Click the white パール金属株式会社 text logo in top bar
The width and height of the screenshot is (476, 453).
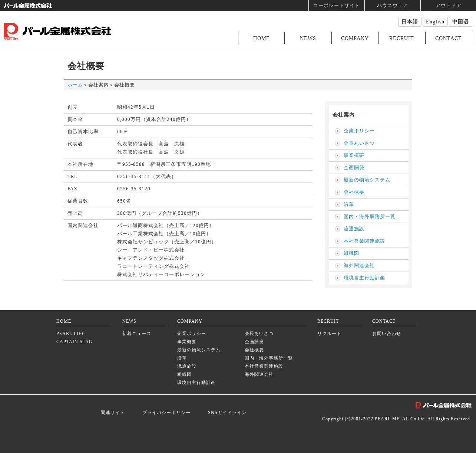click(28, 6)
